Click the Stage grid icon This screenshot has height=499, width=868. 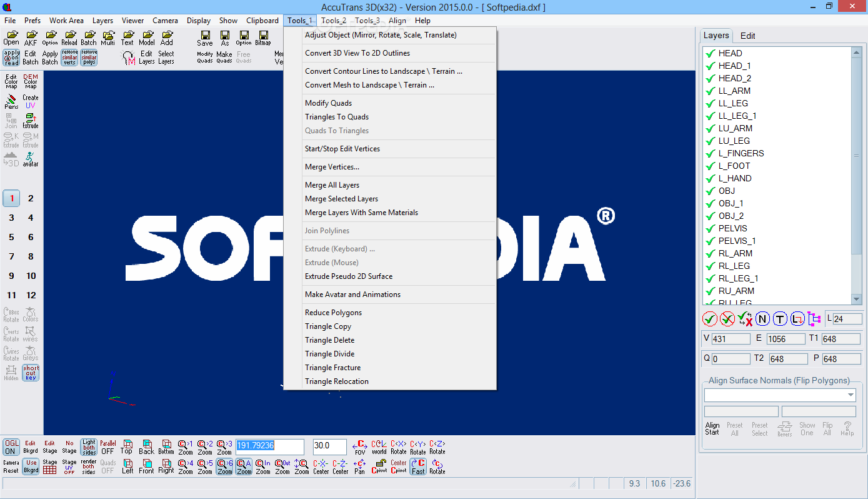[x=50, y=466]
